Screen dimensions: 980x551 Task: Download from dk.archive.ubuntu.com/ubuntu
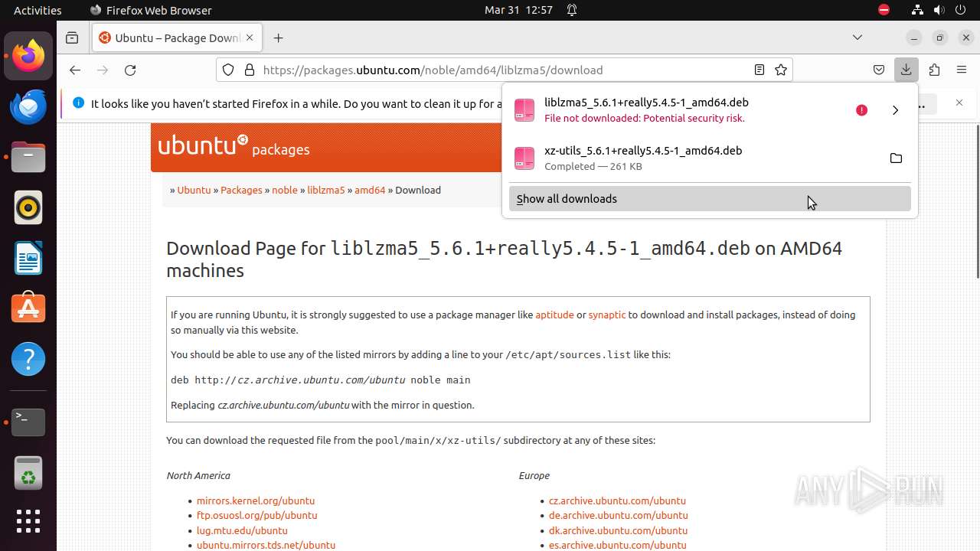pyautogui.click(x=618, y=530)
